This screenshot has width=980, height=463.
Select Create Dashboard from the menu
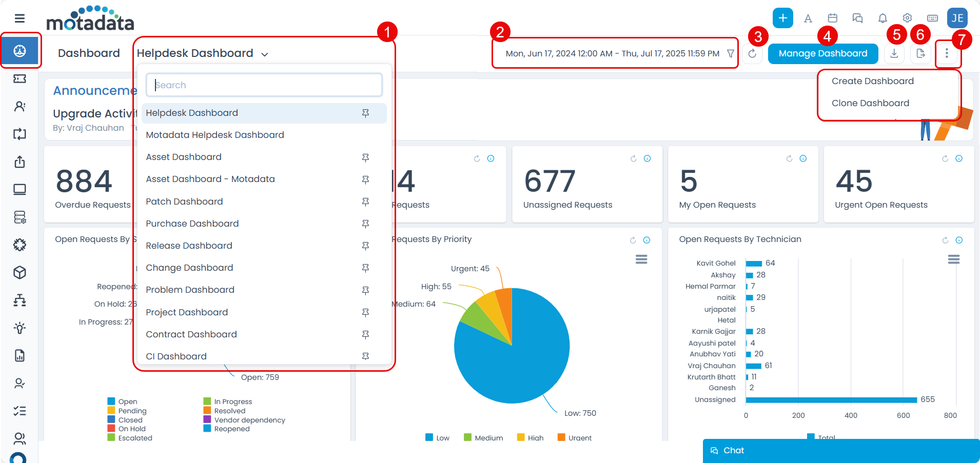[x=872, y=81]
